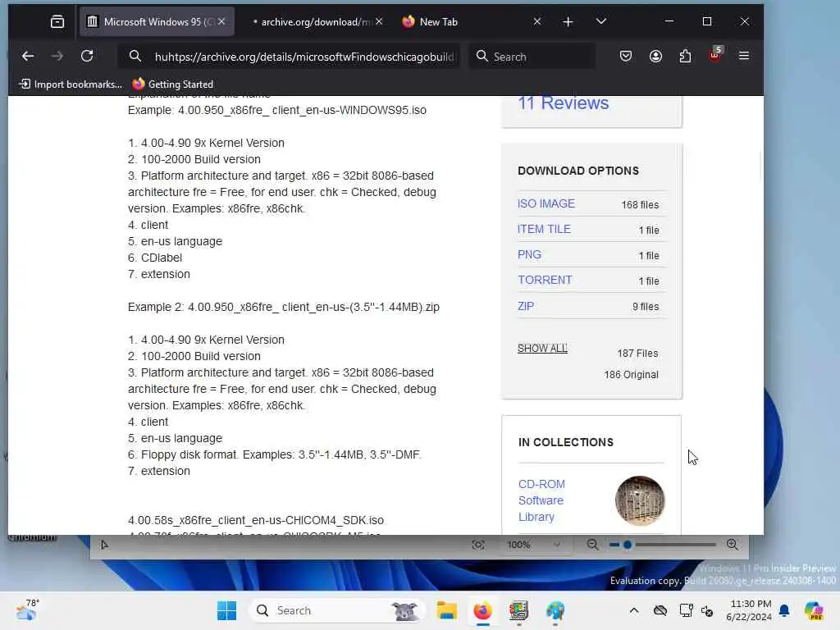Open the Firefox hamburger menu
This screenshot has width=840, height=630.
click(x=744, y=56)
